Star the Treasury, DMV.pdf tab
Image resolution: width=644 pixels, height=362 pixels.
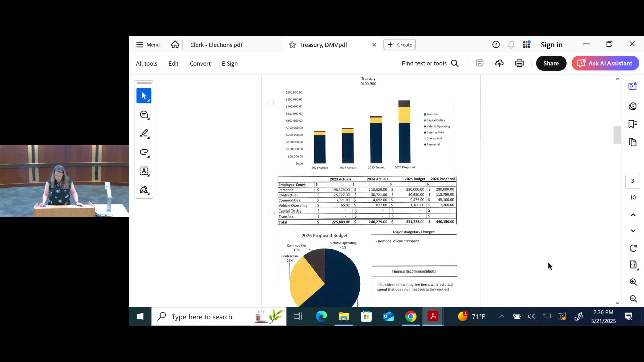[x=292, y=45]
